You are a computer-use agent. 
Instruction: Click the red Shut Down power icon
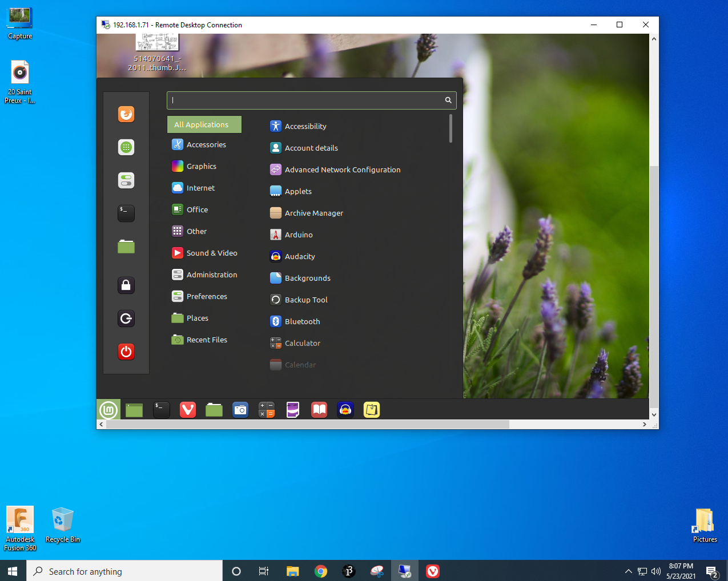coord(126,351)
